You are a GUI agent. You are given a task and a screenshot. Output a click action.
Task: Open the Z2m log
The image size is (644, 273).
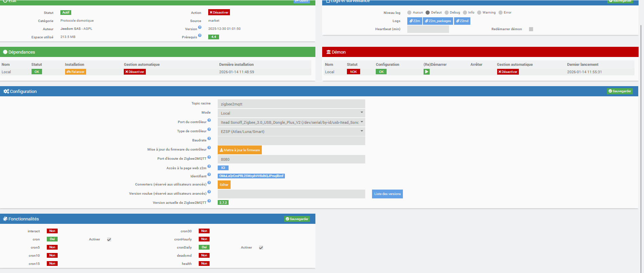pos(414,21)
